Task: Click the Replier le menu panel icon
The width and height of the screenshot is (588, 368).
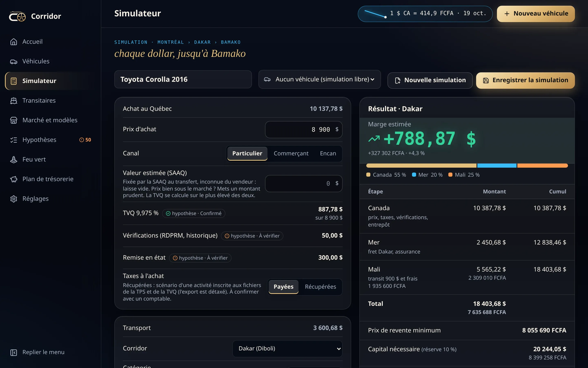Action: pyautogui.click(x=14, y=352)
